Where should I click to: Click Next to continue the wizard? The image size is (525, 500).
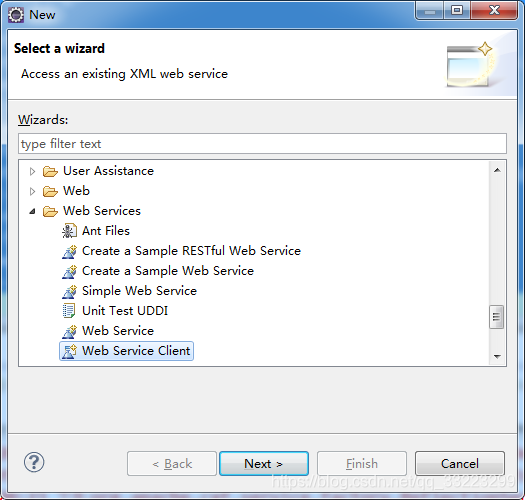coord(264,463)
